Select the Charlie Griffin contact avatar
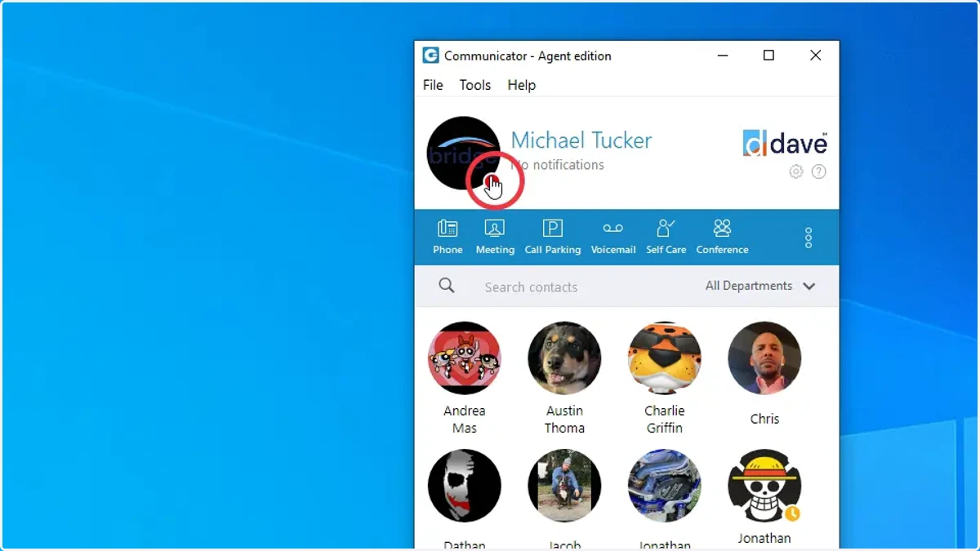This screenshot has height=551, width=980. click(665, 358)
